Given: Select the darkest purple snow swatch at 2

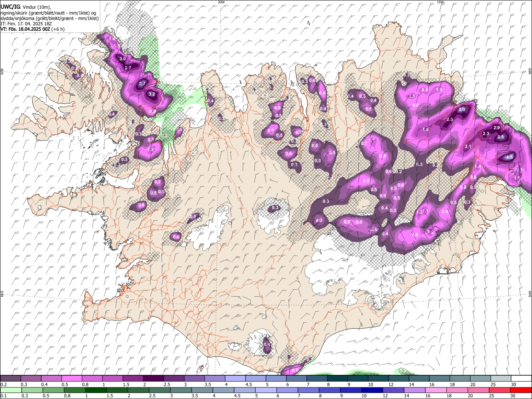Looking at the screenshot, I should tap(153, 378).
